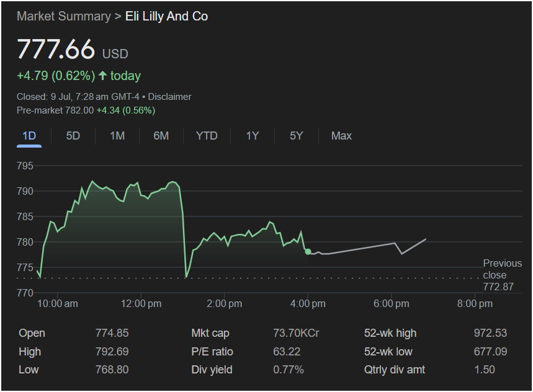Viewport: 533px width, 392px height.
Task: Click the USD currency label
Action: pyautogui.click(x=115, y=54)
